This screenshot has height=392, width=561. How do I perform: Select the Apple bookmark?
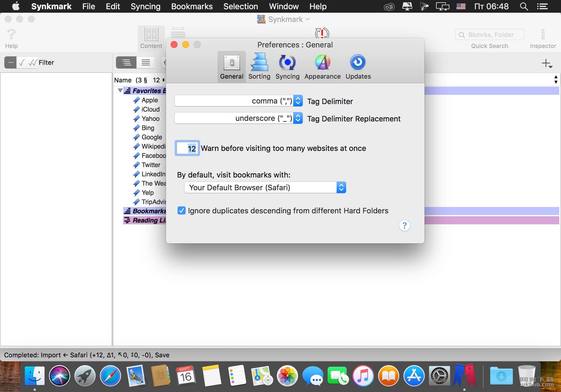[150, 100]
